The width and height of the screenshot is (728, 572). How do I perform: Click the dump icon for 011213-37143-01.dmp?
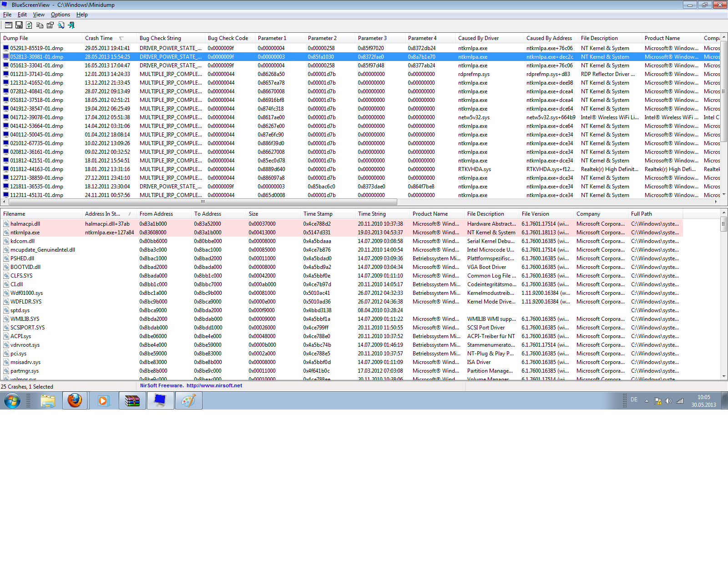[x=6, y=74]
